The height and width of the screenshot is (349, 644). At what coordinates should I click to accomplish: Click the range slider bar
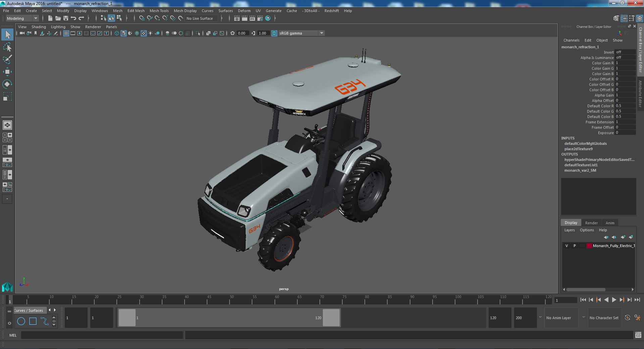(x=229, y=317)
